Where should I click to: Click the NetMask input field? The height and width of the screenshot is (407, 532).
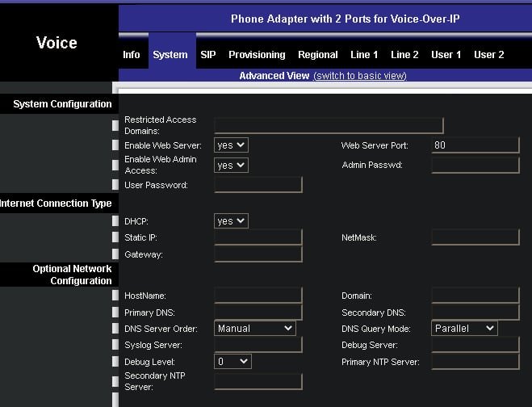tap(475, 237)
